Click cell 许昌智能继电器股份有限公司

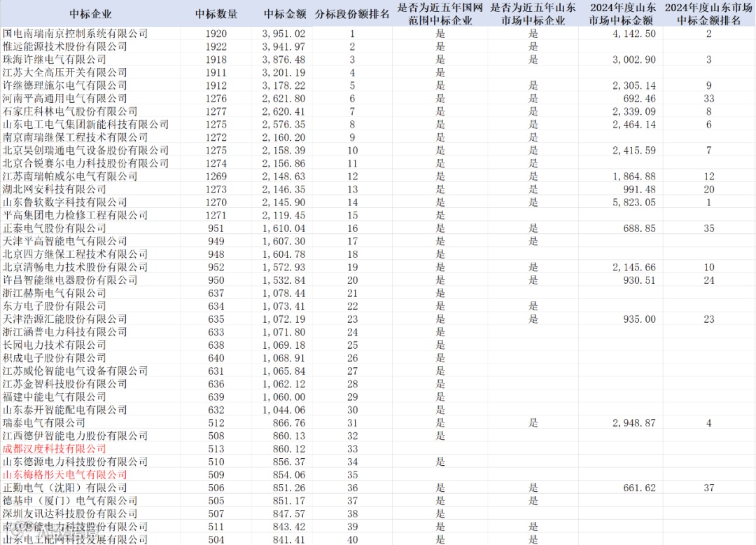click(x=70, y=280)
